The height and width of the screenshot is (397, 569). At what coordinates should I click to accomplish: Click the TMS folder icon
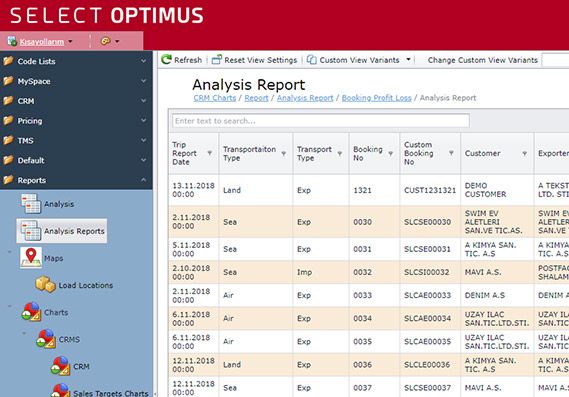[x=8, y=140]
